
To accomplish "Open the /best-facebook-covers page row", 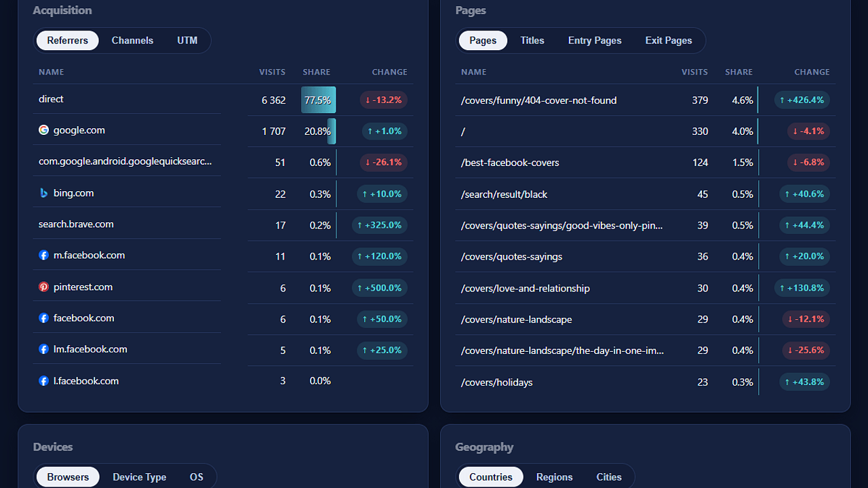I will coord(646,163).
